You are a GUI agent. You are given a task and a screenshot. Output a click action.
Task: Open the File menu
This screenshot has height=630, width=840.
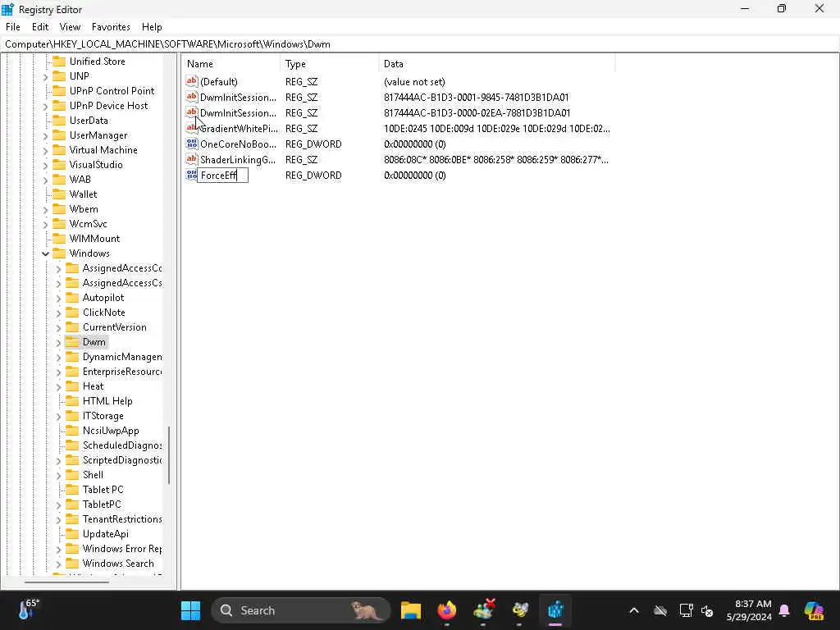coord(13,27)
